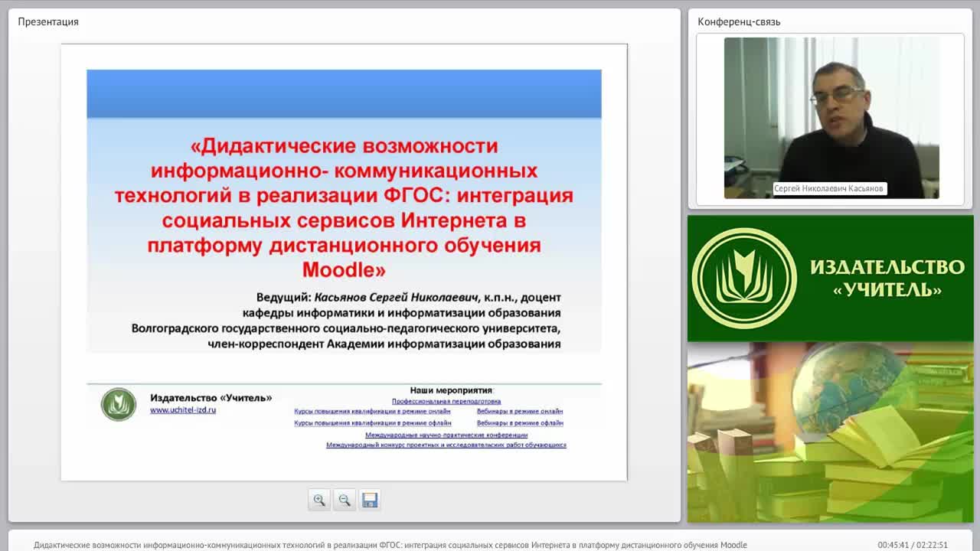Open Вебинары в режиме онлайн link

tap(520, 412)
